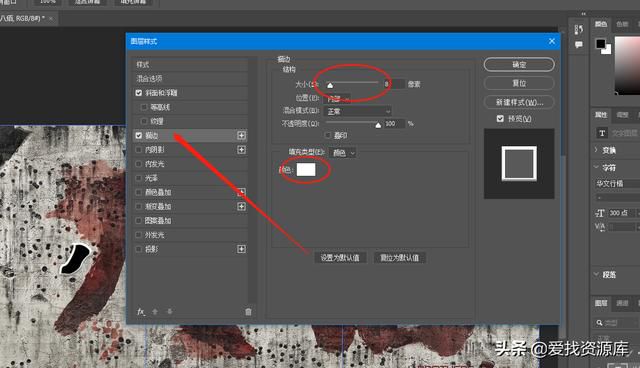Click the plus icon beside 投影 style
The width and height of the screenshot is (640, 368).
coord(241,249)
